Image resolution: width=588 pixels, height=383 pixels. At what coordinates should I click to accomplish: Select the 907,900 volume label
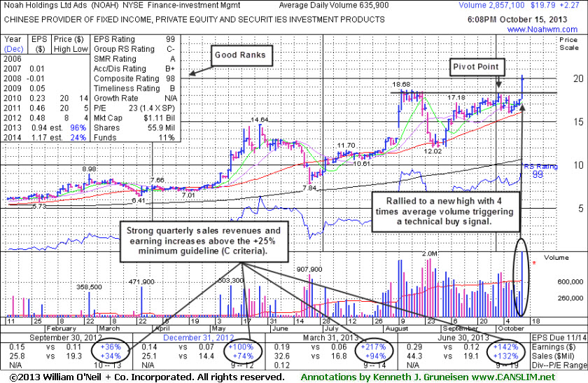pyautogui.click(x=309, y=270)
